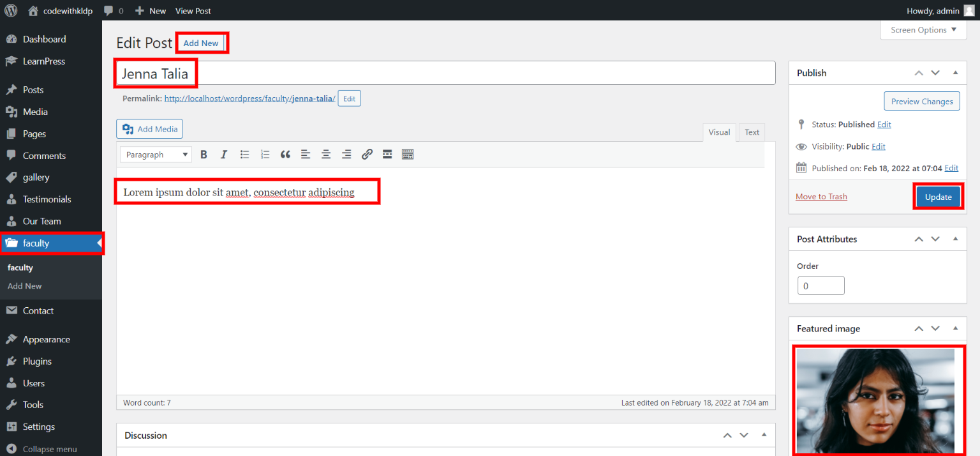Toggle bold formatting in editor toolbar
Screen dimensions: 980x456
tap(204, 155)
